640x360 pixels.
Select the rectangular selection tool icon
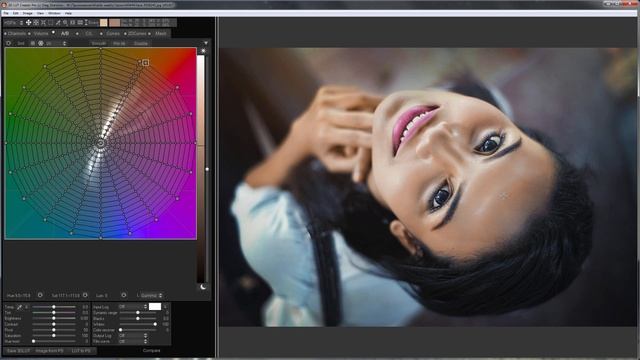tap(51, 23)
